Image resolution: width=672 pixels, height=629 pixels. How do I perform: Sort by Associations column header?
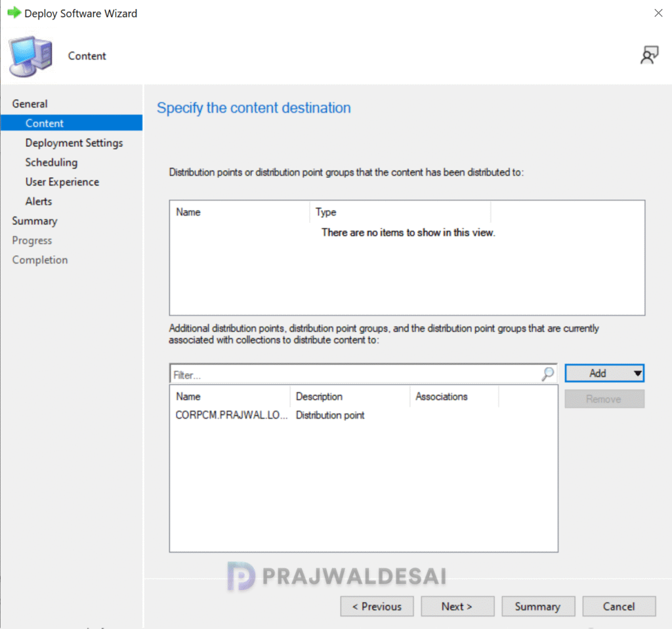[x=454, y=396]
